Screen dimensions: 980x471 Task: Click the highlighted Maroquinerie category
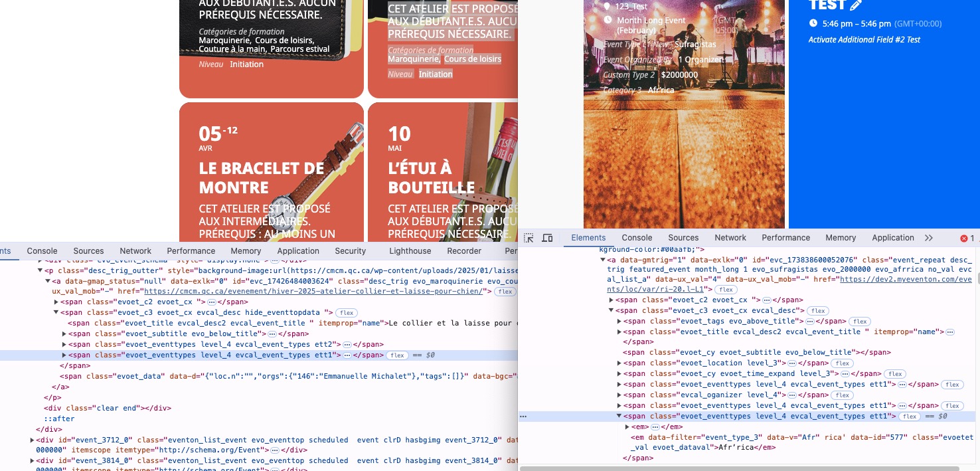[414, 59]
